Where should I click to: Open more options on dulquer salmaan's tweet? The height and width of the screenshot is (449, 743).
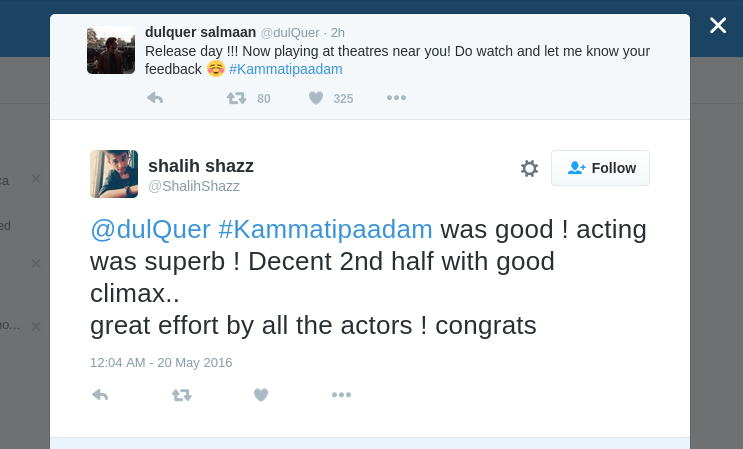click(x=396, y=98)
